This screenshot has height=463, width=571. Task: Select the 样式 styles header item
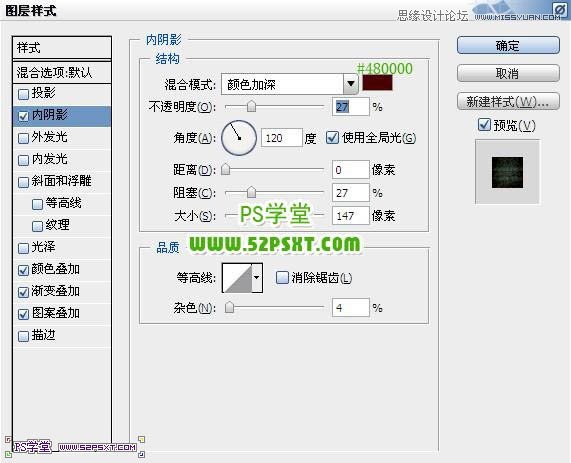62,47
